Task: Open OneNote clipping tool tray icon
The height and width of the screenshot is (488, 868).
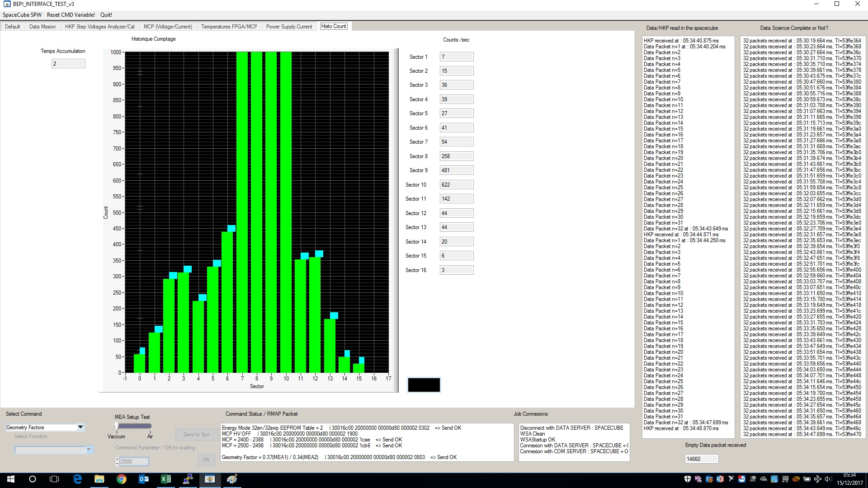Action: (x=698, y=479)
